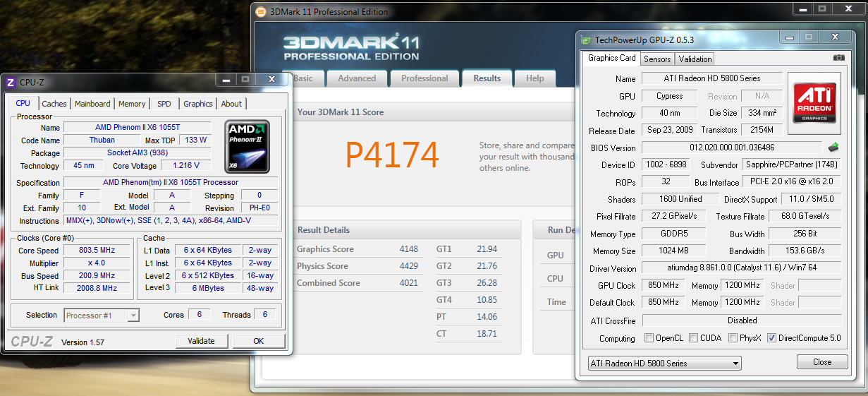Select the CPU tab in CPU-Z
This screenshot has height=396, width=868.
[x=23, y=103]
